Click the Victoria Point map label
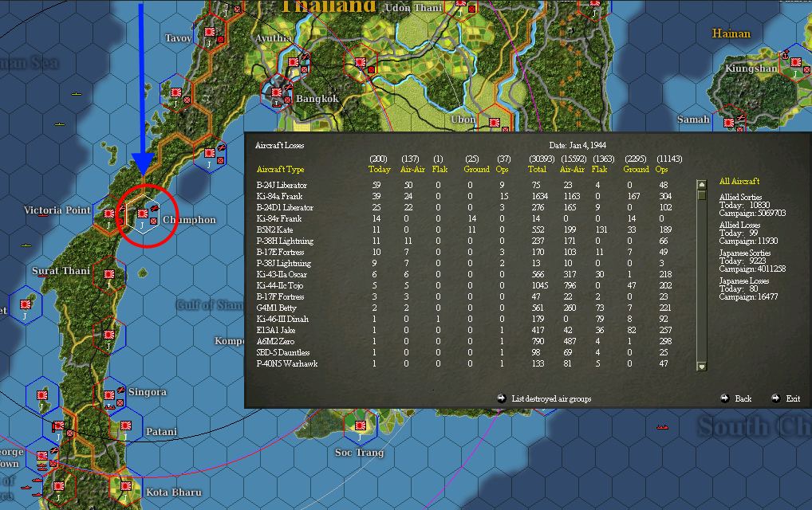Screen dimensions: 812x510 pos(57,210)
